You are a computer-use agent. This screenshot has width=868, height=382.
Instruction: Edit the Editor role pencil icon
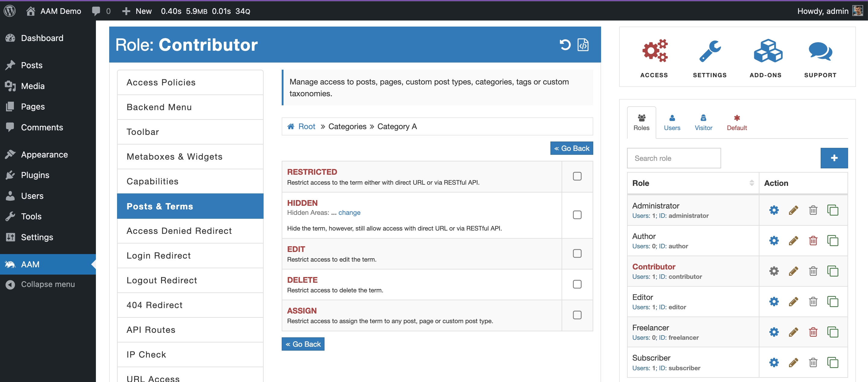pos(794,301)
